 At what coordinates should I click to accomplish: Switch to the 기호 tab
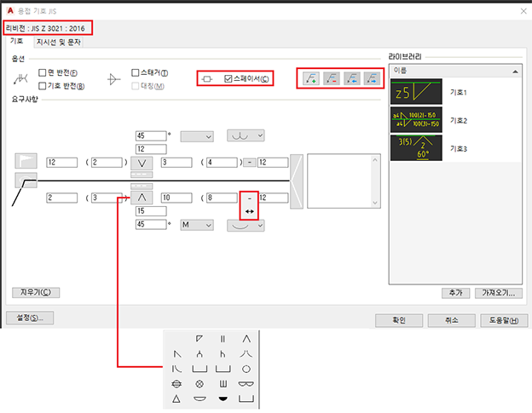[x=17, y=41]
